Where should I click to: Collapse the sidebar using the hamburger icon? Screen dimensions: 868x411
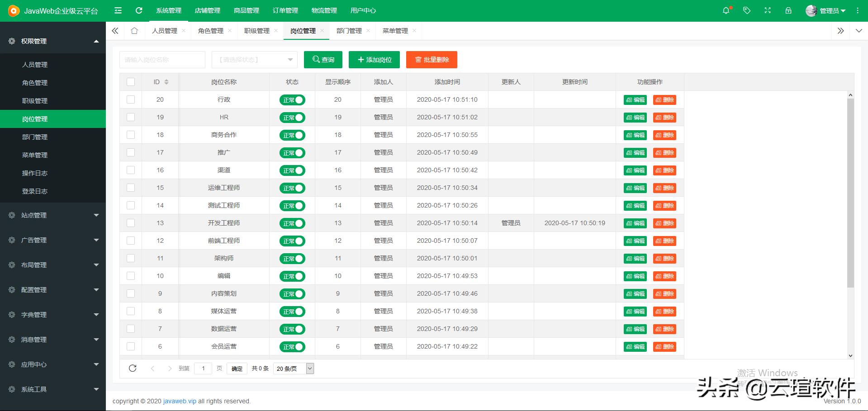tap(118, 10)
